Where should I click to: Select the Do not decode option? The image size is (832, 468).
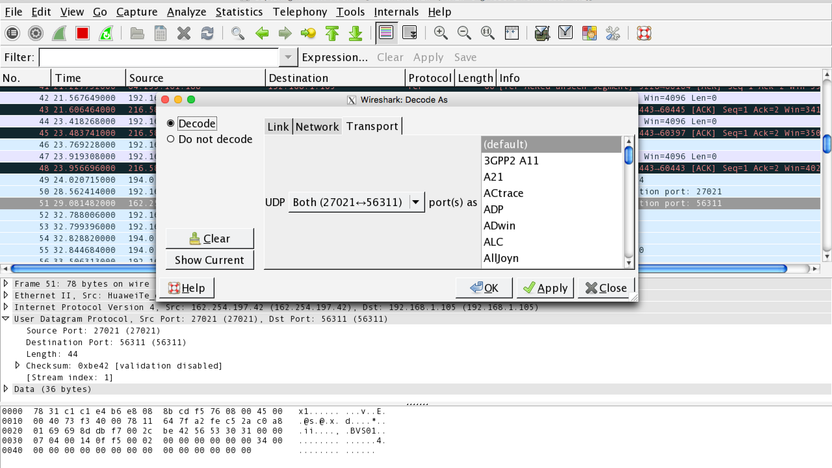click(x=170, y=139)
